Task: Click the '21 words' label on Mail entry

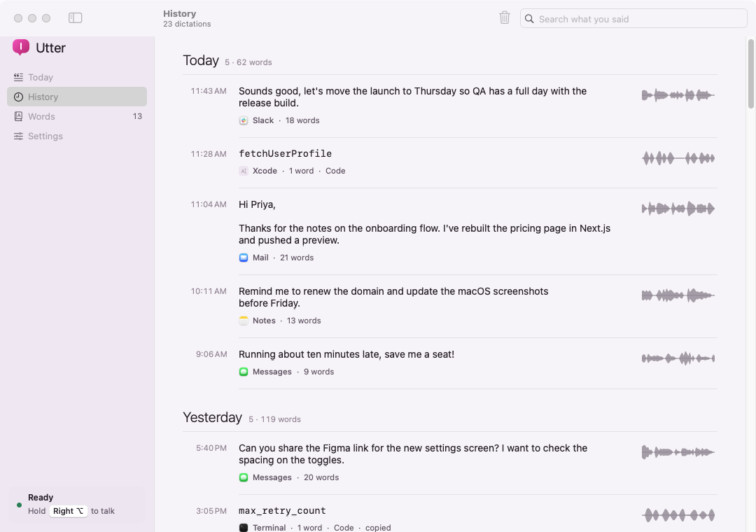Action: (x=297, y=258)
